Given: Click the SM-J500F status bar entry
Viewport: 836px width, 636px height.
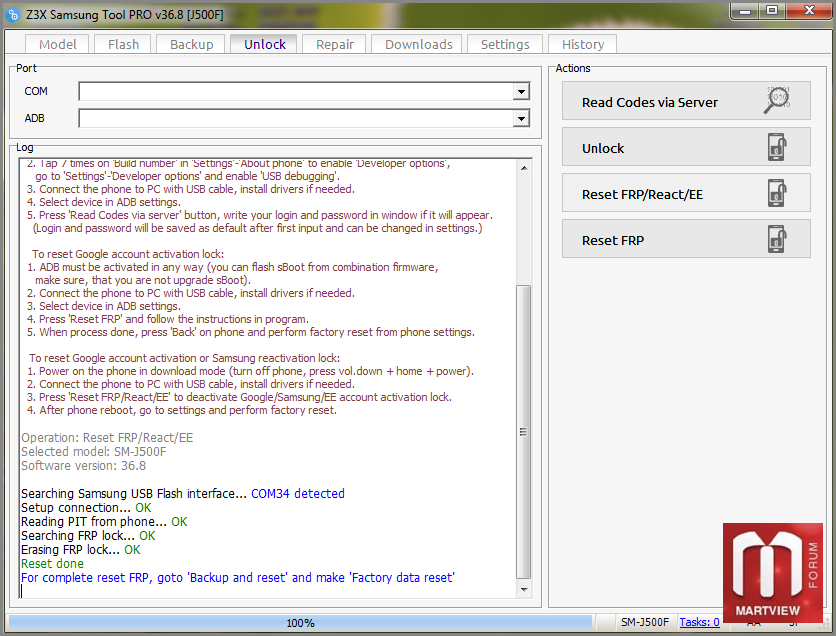Looking at the screenshot, I should point(644,622).
